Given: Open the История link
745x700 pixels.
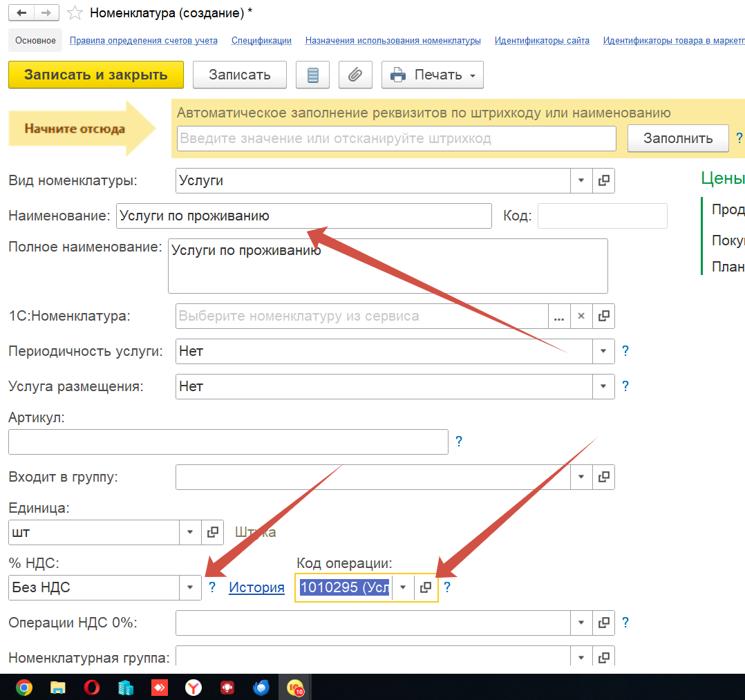Looking at the screenshot, I should tap(256, 587).
